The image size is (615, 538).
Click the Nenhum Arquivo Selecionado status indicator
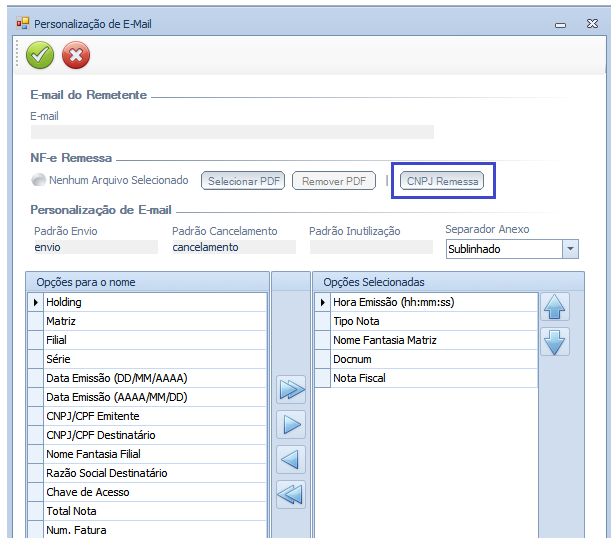click(38, 180)
